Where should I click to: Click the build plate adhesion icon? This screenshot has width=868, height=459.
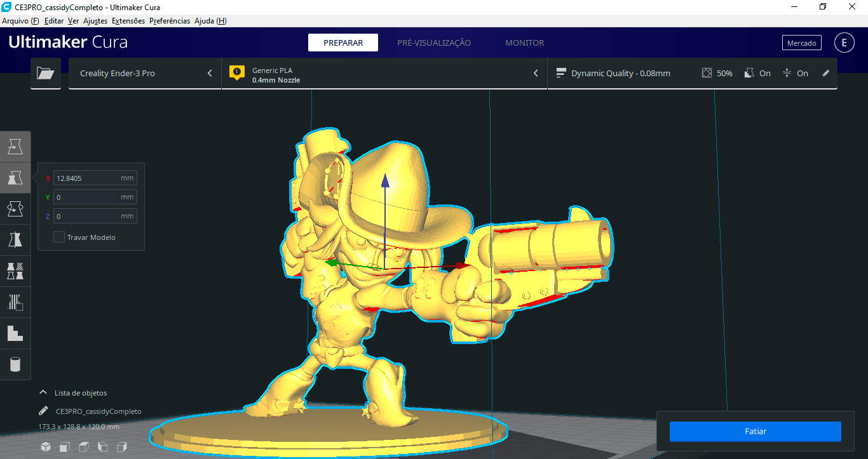coord(787,73)
